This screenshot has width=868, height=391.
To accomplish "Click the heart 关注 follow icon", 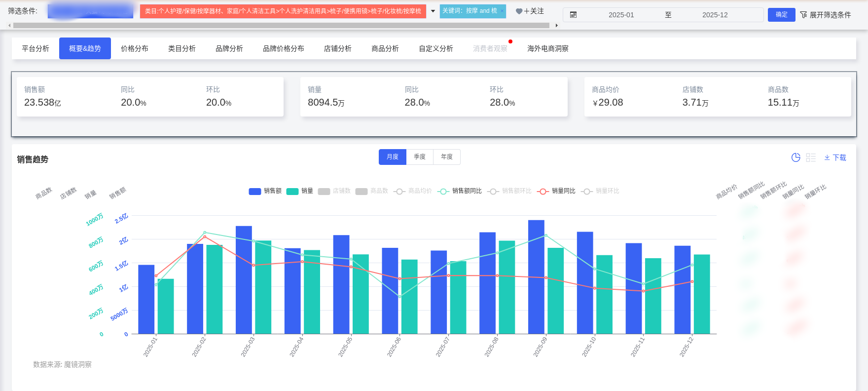I will pyautogui.click(x=519, y=11).
